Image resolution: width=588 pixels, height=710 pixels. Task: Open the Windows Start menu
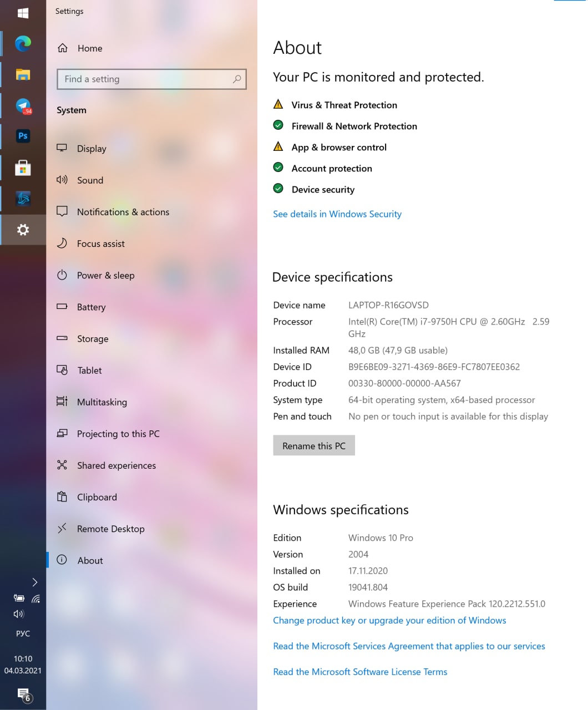[x=23, y=13]
